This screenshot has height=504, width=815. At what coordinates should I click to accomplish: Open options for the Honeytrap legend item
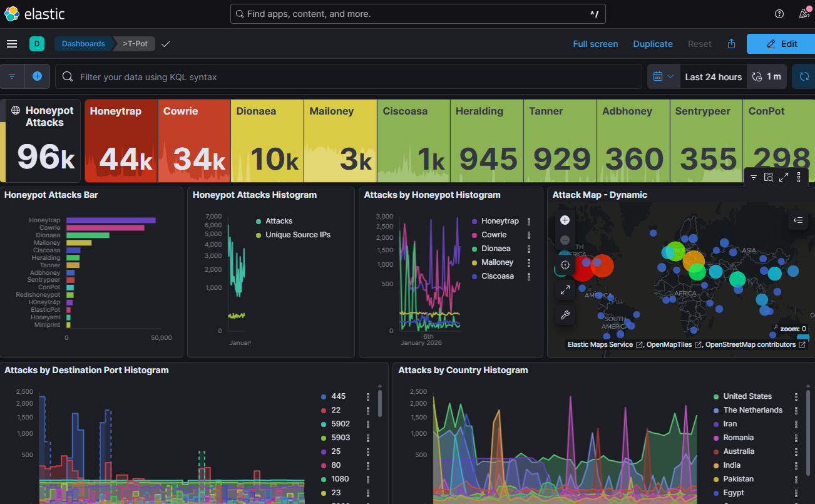[x=529, y=221]
